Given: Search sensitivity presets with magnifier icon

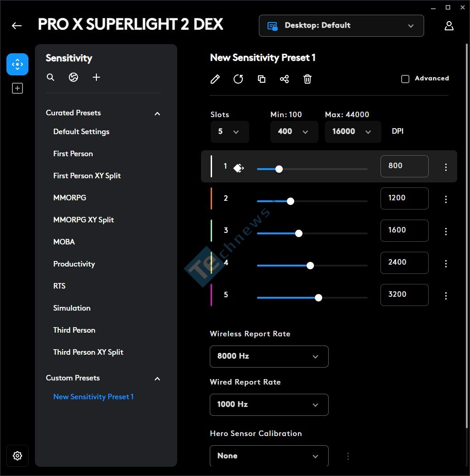Looking at the screenshot, I should (50, 77).
